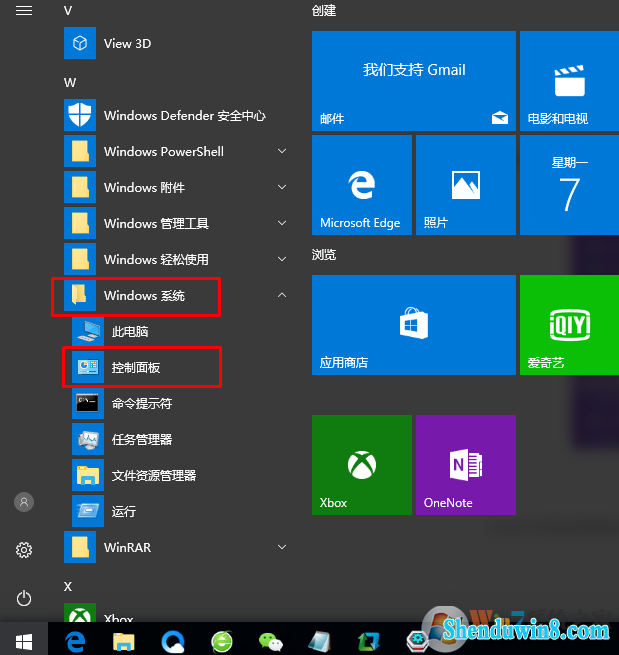Click the 浏览 tile group header

coord(324,254)
